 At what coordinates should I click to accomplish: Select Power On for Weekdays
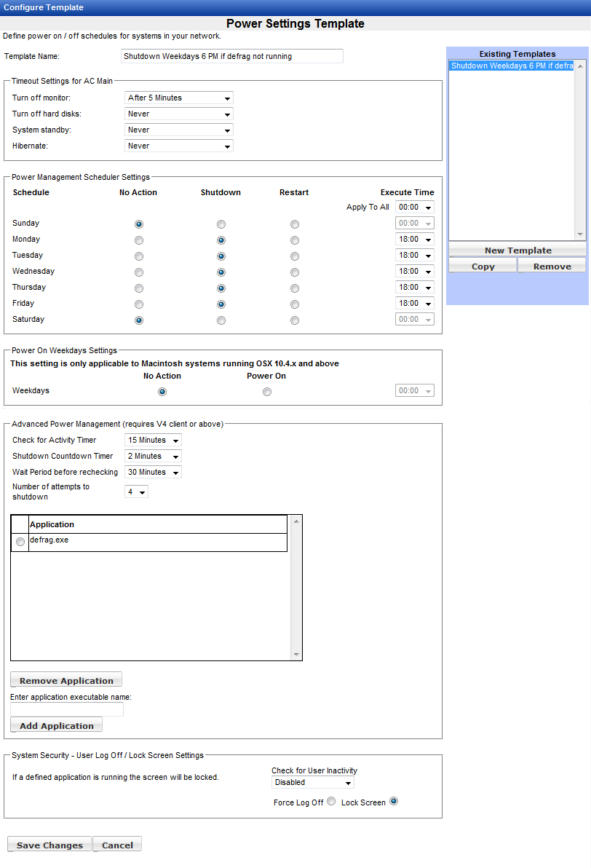[x=267, y=392]
